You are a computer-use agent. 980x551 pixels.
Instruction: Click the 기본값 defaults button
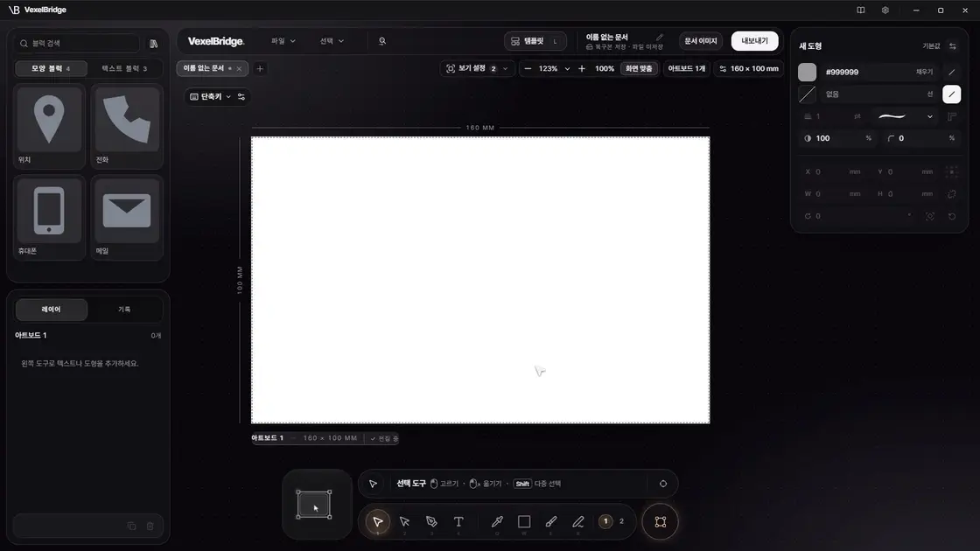[931, 46]
